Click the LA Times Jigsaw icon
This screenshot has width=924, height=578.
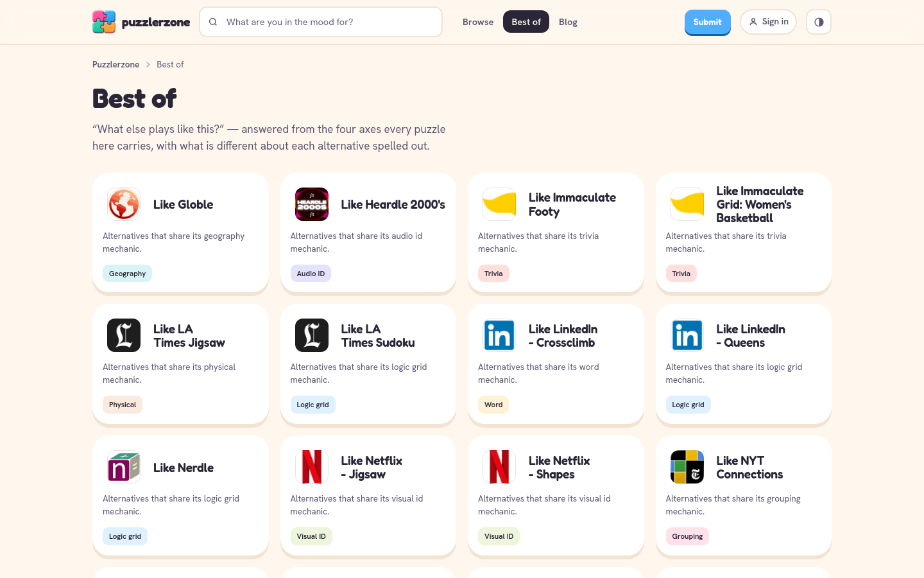[x=124, y=335]
